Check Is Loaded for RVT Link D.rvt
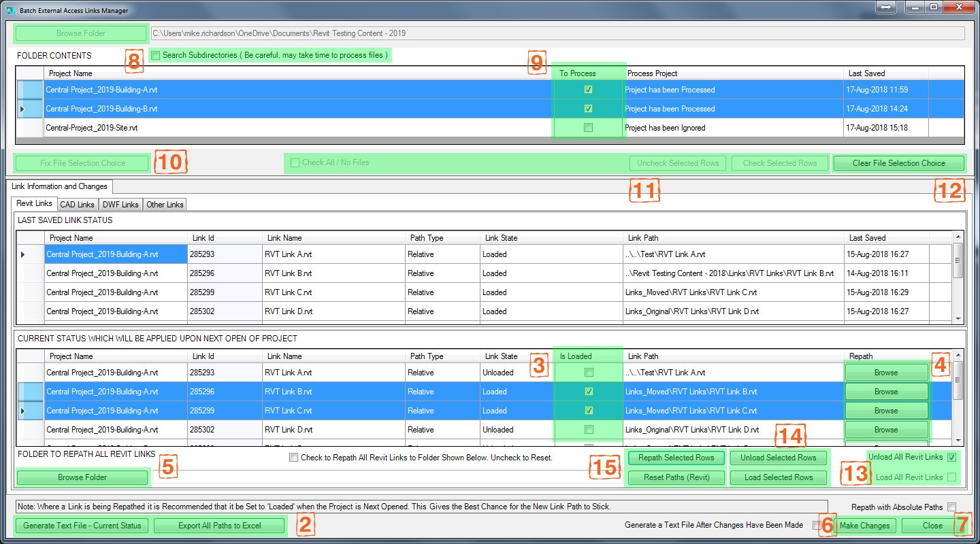The height and width of the screenshot is (544, 980). pos(588,430)
